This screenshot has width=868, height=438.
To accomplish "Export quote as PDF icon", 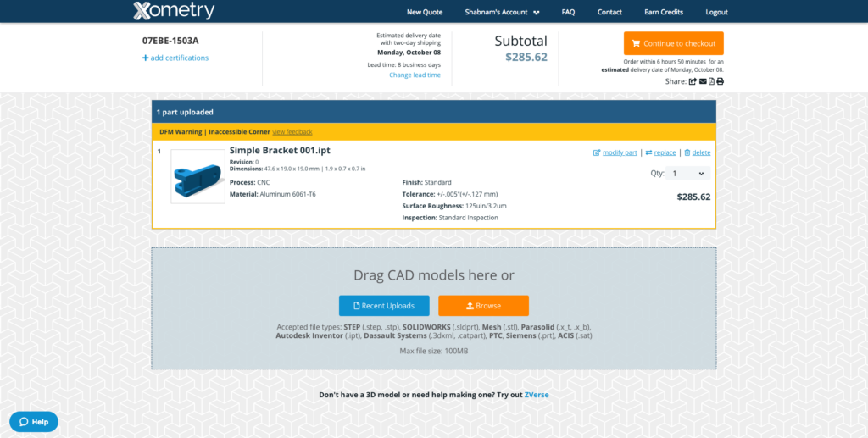I will [711, 81].
